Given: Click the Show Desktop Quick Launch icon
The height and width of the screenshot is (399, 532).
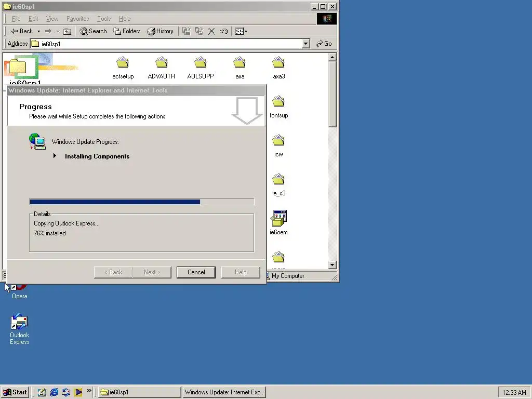Looking at the screenshot, I should [42, 392].
